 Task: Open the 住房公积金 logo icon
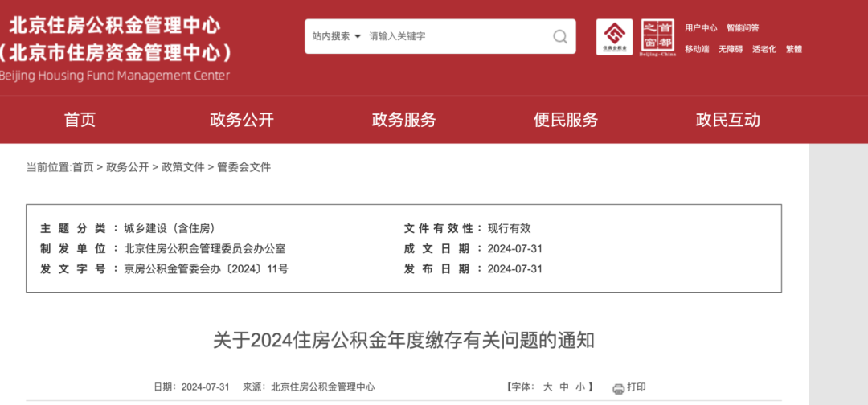(x=614, y=37)
